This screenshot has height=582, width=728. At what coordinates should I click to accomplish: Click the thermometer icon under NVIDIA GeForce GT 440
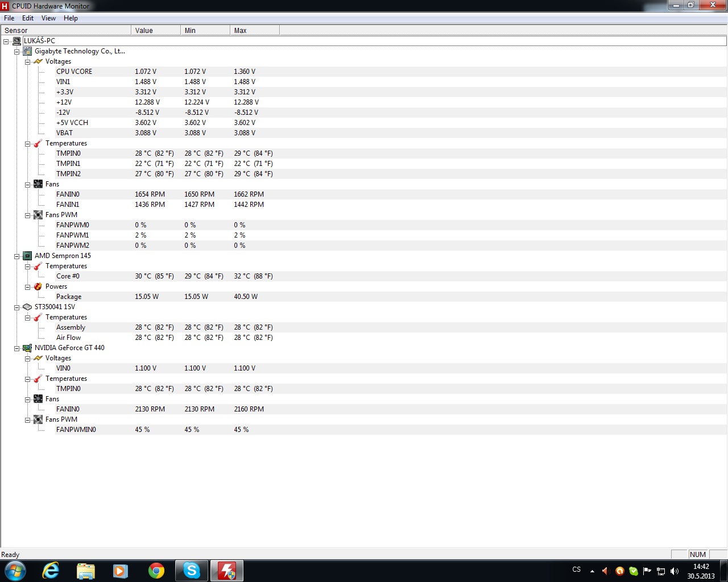point(38,379)
